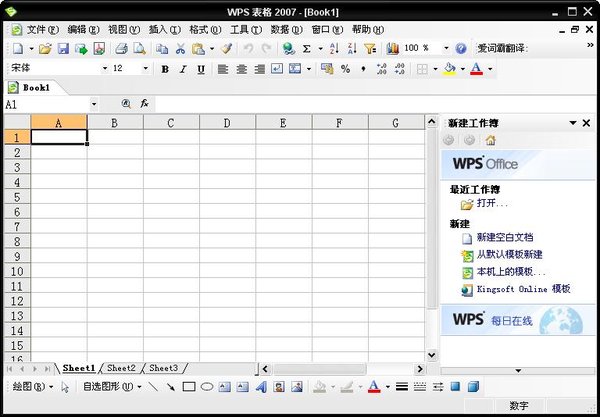This screenshot has height=417, width=600.
Task: Sort descending Z to A
Action: tap(352, 49)
